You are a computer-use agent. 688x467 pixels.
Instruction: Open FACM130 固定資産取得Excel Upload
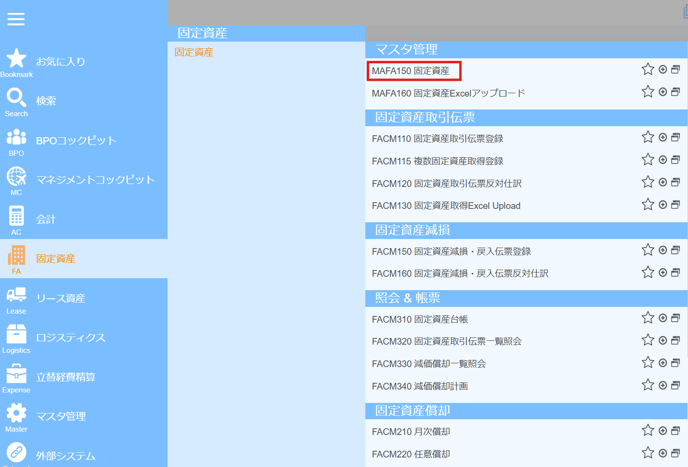(446, 206)
